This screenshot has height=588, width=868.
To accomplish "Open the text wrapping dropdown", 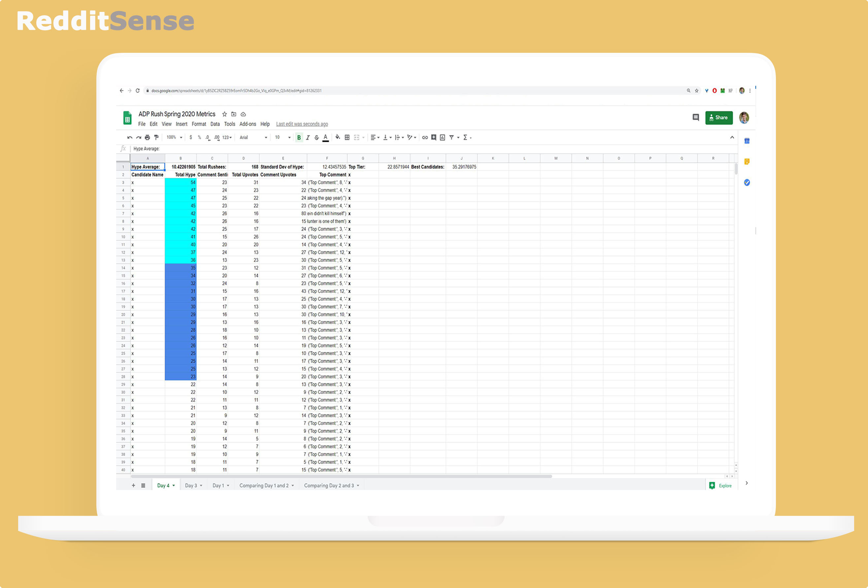I will pyautogui.click(x=399, y=137).
